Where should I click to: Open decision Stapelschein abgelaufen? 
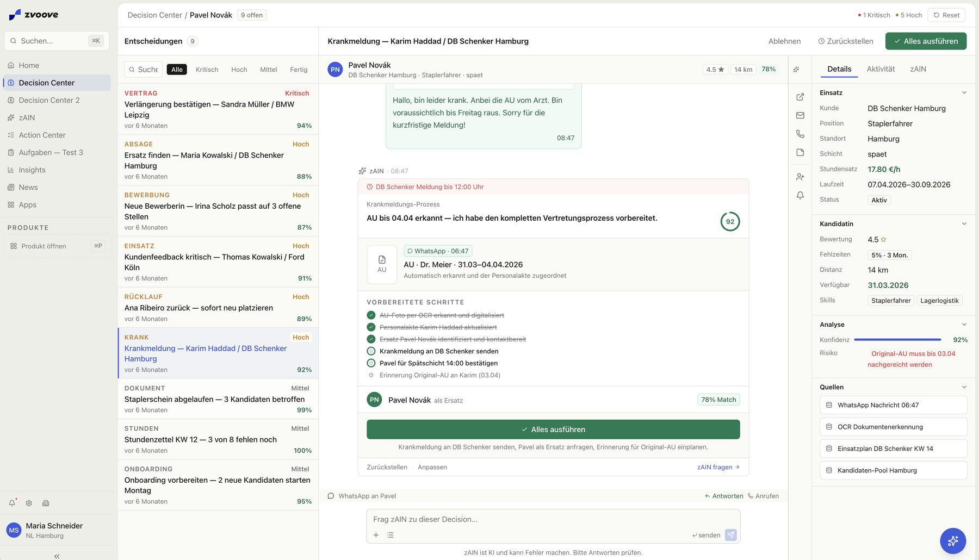pos(218,399)
